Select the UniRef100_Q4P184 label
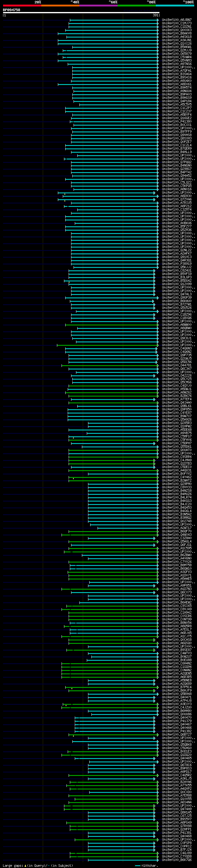 [177, 101]
